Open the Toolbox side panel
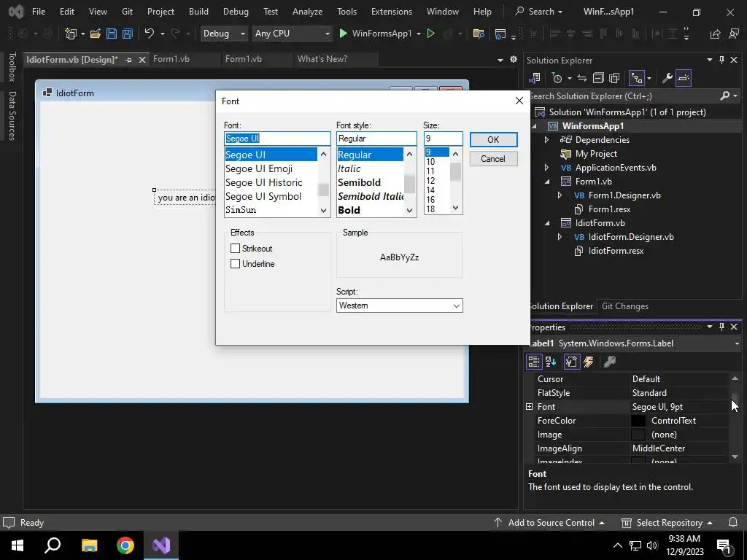747x560 pixels. pos(12,66)
